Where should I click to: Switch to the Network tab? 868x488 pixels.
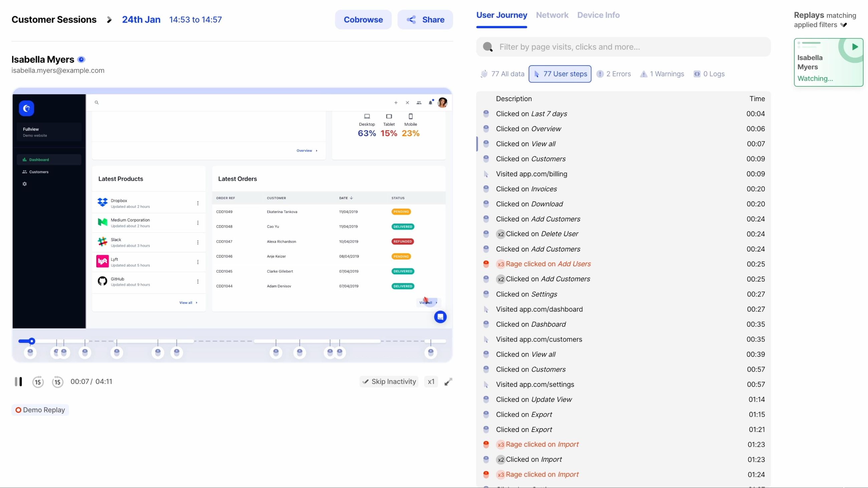552,15
